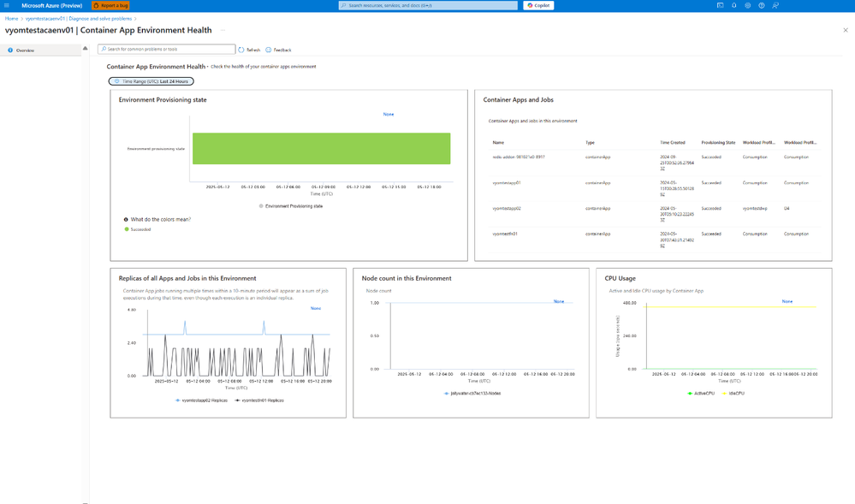Click the info icon beside What do the colors mean
855x504 pixels.
[x=126, y=219]
